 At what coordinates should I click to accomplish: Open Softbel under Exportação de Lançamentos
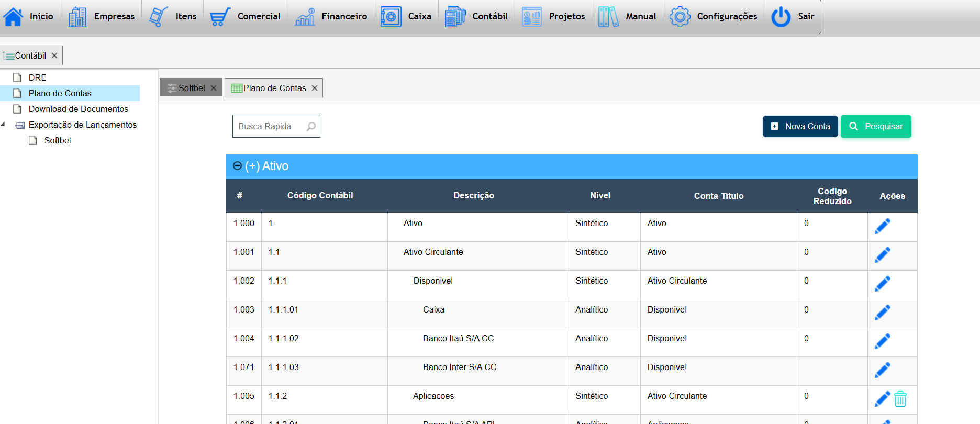(58, 140)
